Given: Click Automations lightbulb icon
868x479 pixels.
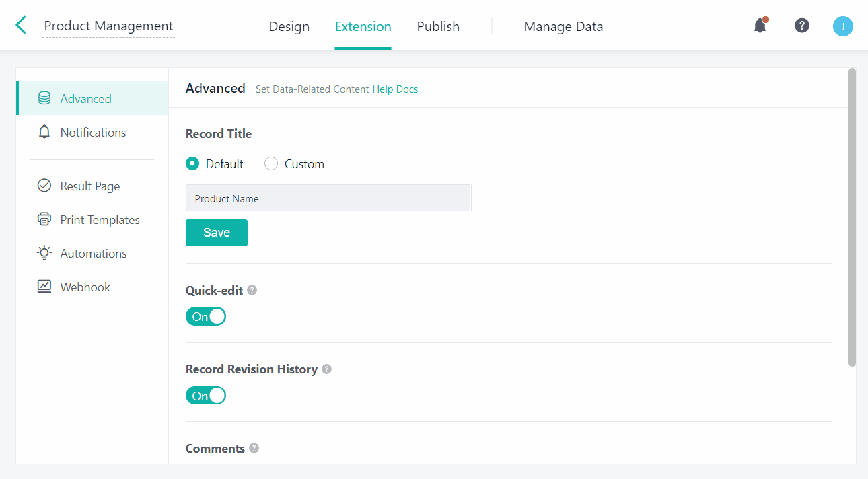Looking at the screenshot, I should 44,253.
